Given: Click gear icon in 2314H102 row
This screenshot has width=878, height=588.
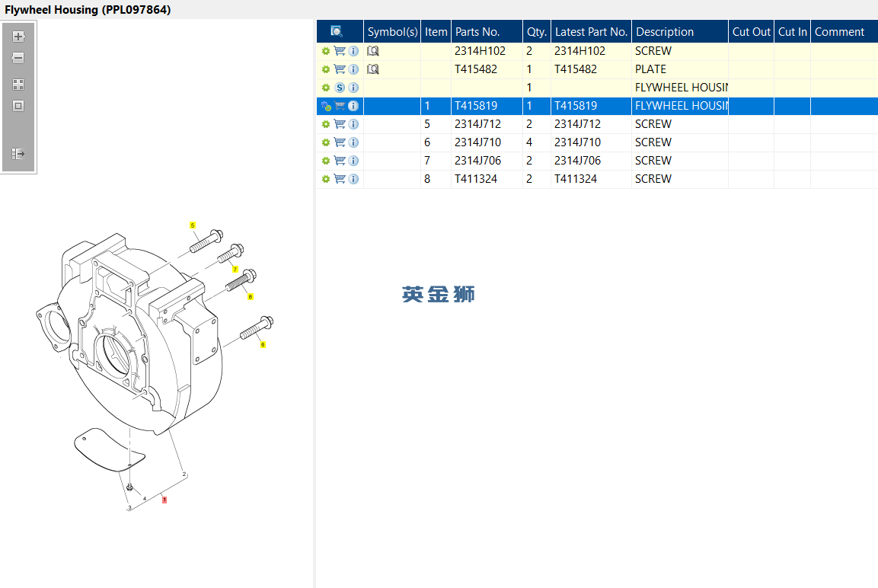Looking at the screenshot, I should (326, 51).
